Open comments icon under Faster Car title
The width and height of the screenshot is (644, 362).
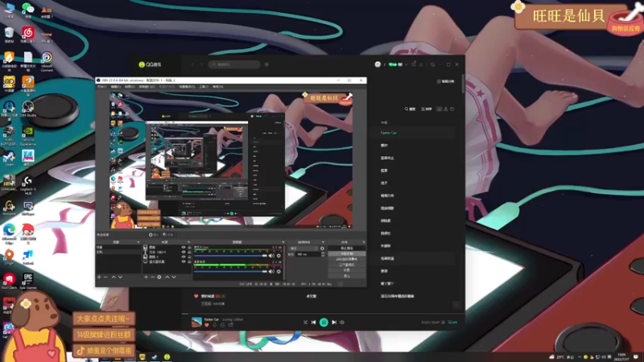click(x=230, y=325)
